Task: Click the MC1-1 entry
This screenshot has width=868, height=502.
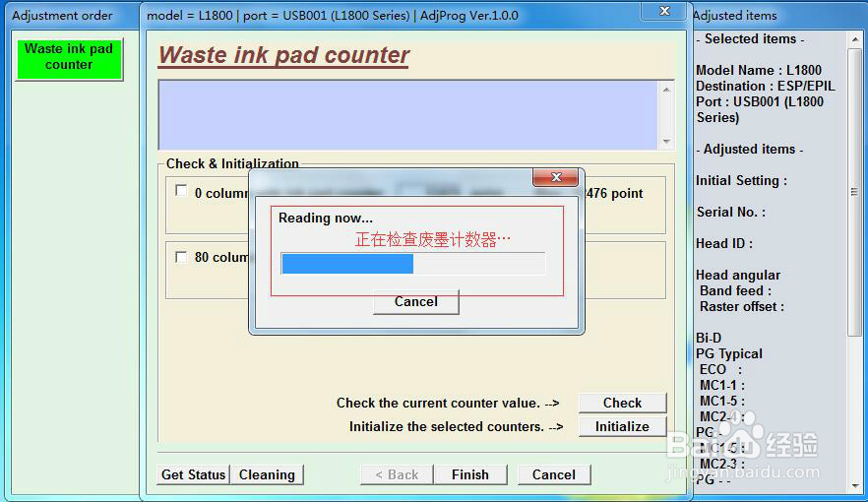Action: point(722,385)
